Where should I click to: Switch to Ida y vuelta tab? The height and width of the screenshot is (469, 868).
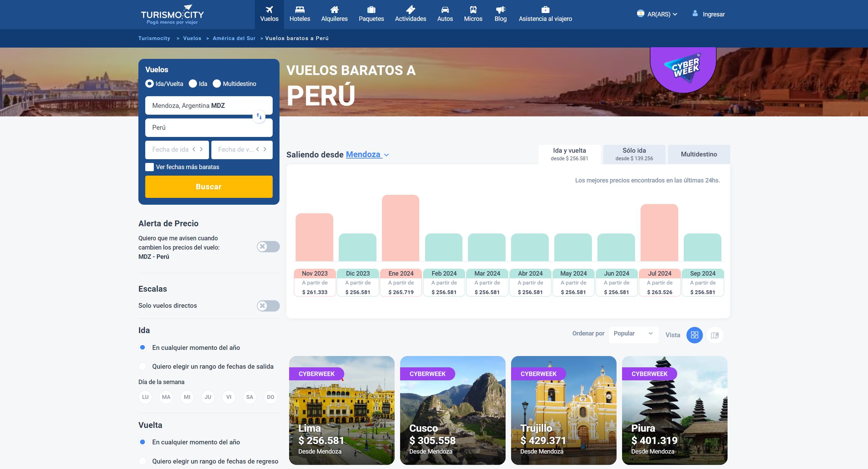tap(569, 154)
